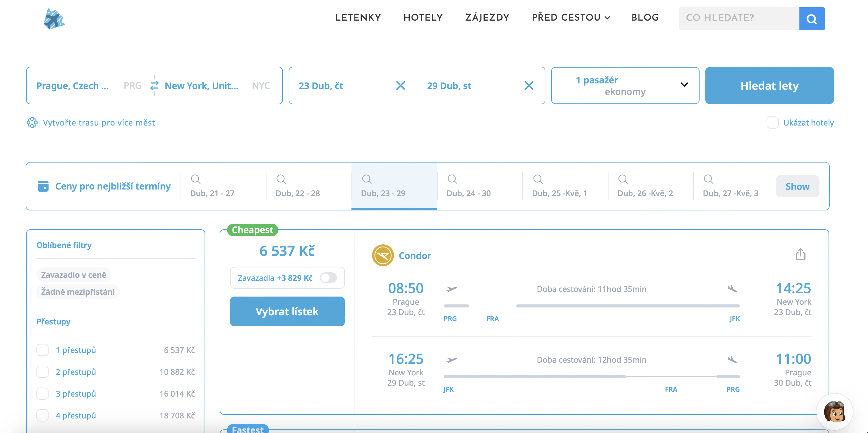Expand the PŘED CESTOU menu
Image resolution: width=868 pixels, height=433 pixels.
coord(571,18)
